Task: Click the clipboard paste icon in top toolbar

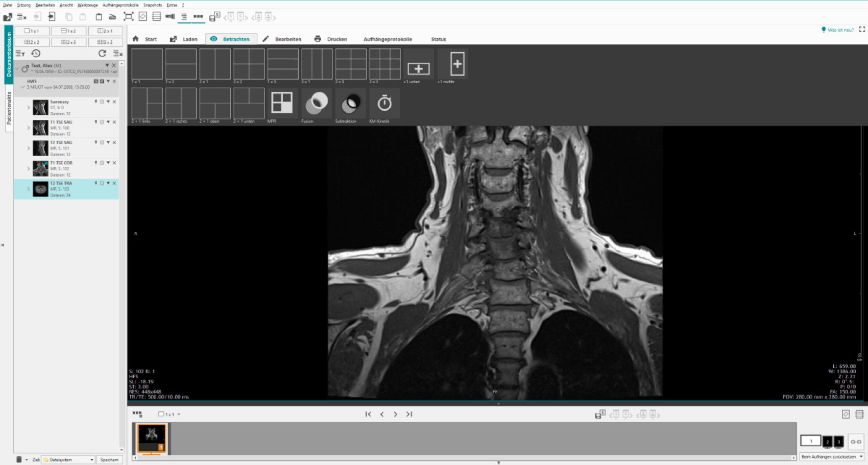Action: point(99,17)
